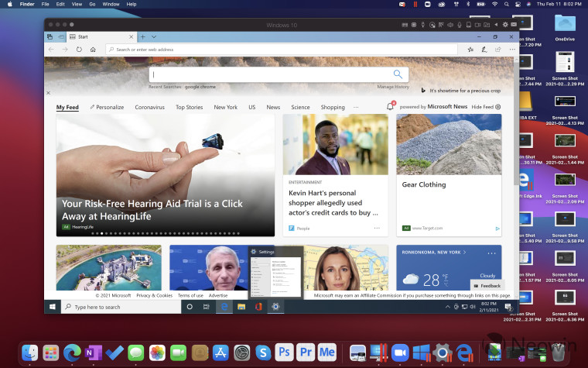Refresh the Edge Start page
Screen dimensions: 588x368
(x=79, y=50)
